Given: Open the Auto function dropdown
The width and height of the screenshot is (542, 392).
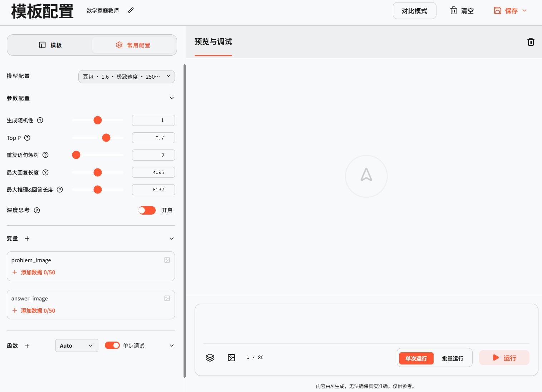Looking at the screenshot, I should click(77, 346).
